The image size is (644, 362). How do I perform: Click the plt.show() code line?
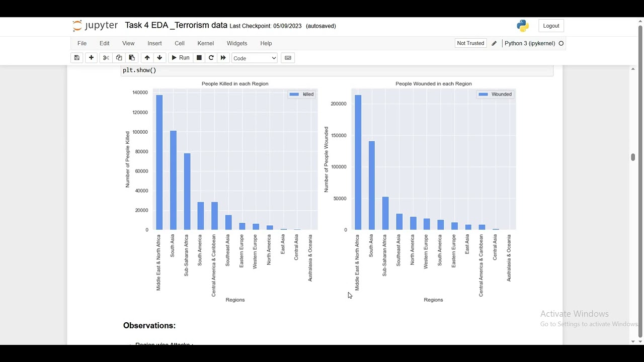[x=139, y=70]
